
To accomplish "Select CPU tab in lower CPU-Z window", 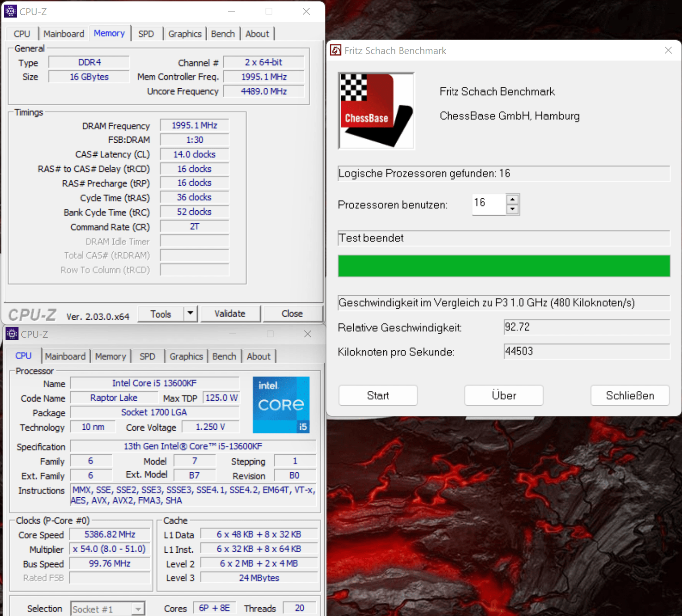I will tap(24, 356).
